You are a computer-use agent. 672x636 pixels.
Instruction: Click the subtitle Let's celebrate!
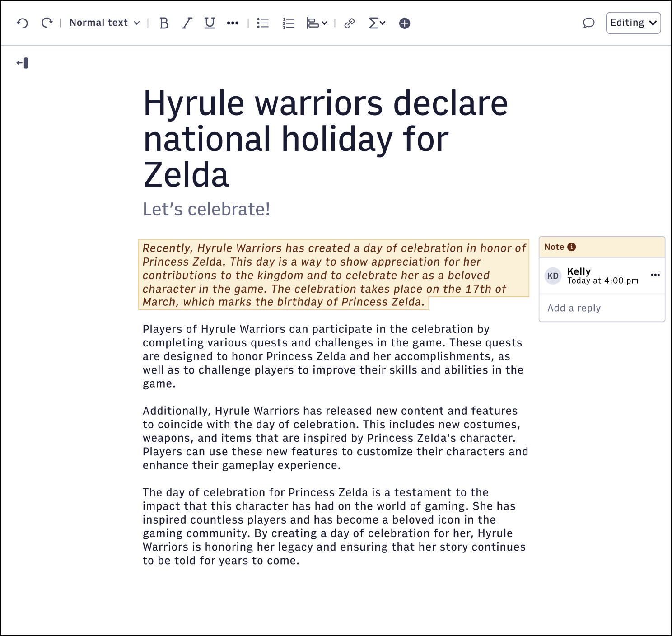pyautogui.click(x=206, y=209)
